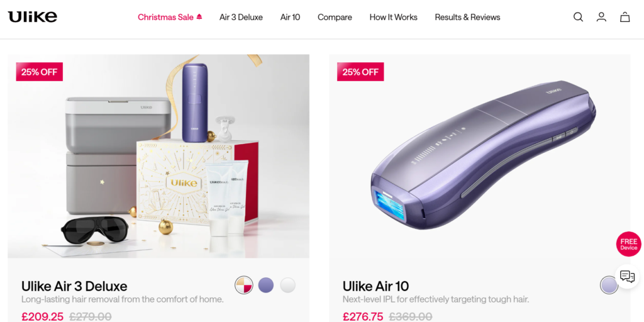The width and height of the screenshot is (644, 322).
Task: Open the search magnifier icon
Action: (x=579, y=17)
